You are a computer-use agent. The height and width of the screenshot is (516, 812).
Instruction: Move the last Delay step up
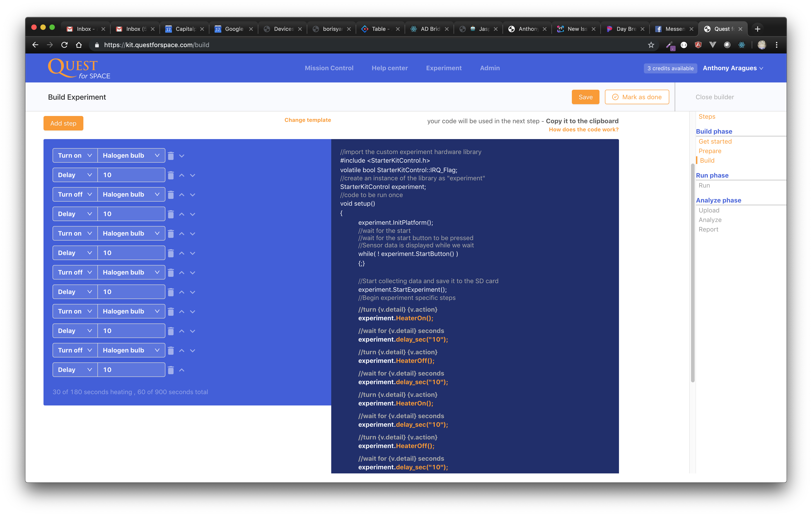click(x=182, y=370)
